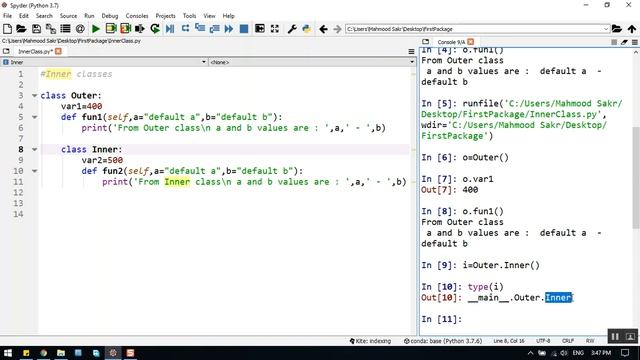Run cell and advance to next
This screenshot has height=360, width=640.
tap(125, 29)
